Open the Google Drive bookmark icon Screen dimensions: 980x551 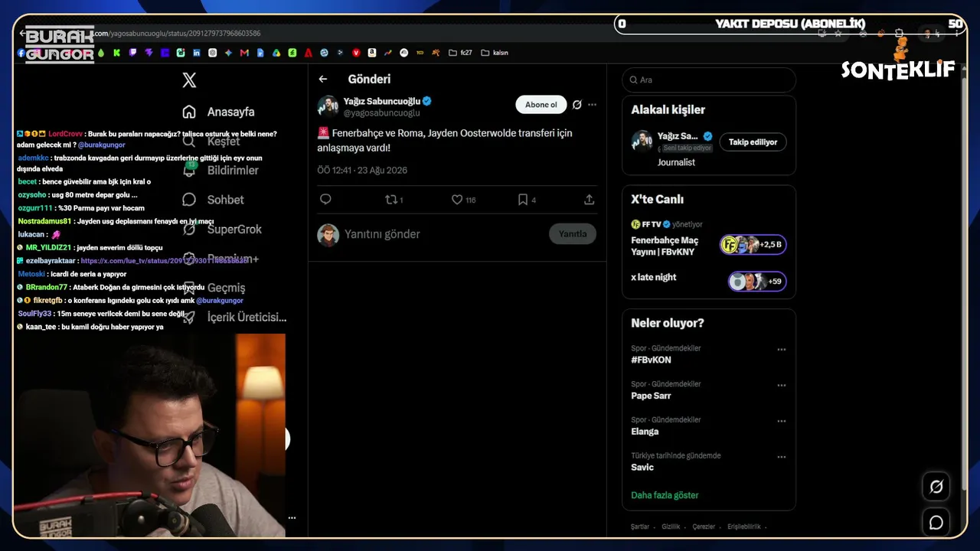click(276, 53)
